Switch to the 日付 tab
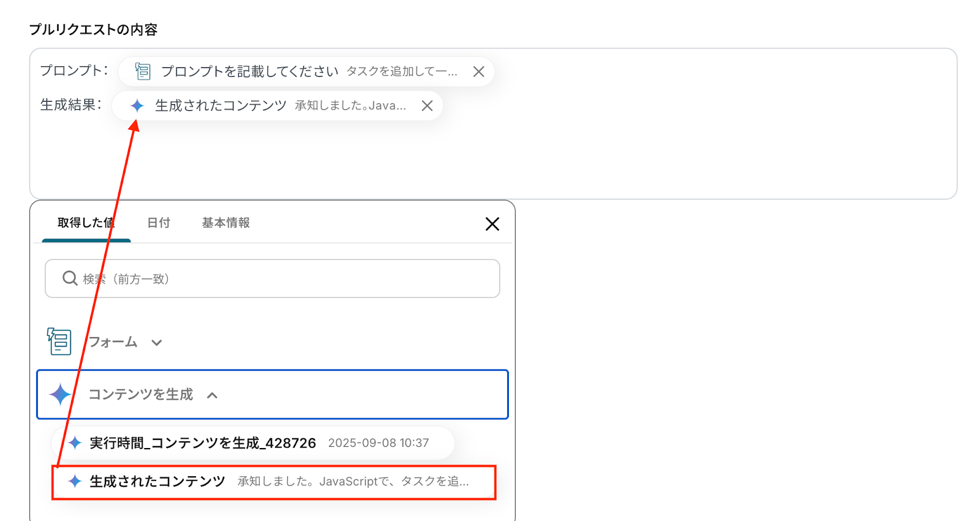The height and width of the screenshot is (521, 980). 159,223
